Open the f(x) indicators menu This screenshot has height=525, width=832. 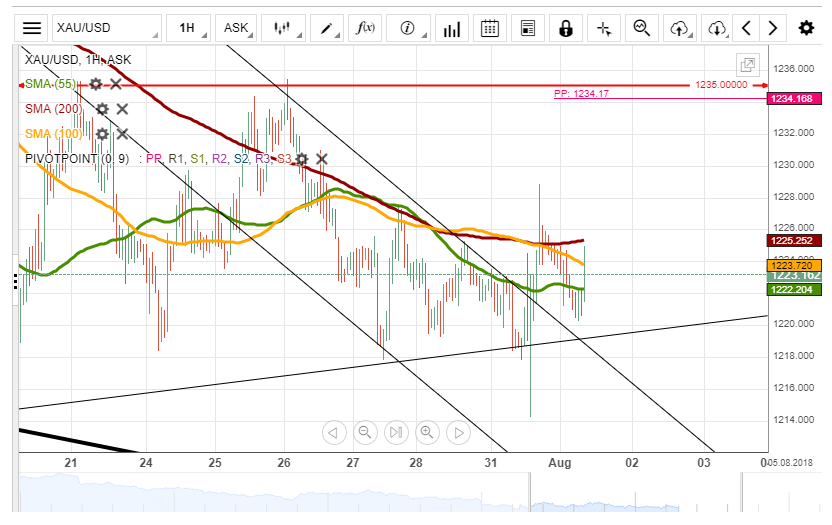tap(366, 28)
